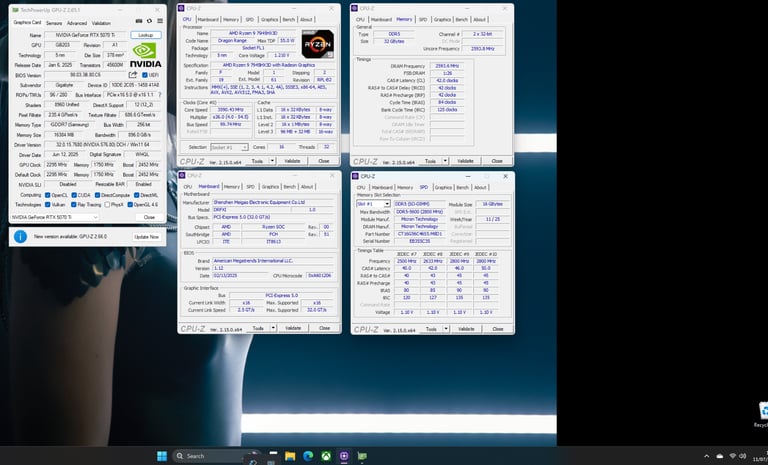This screenshot has height=465, width=768.
Task: Open the GPU selector dropdown in GPU-Z
Action: coord(55,217)
